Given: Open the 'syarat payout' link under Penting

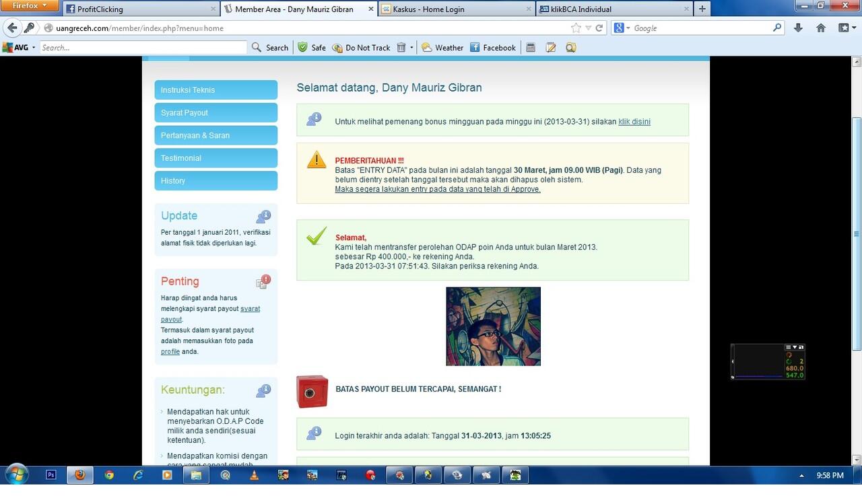Looking at the screenshot, I should click(210, 314).
